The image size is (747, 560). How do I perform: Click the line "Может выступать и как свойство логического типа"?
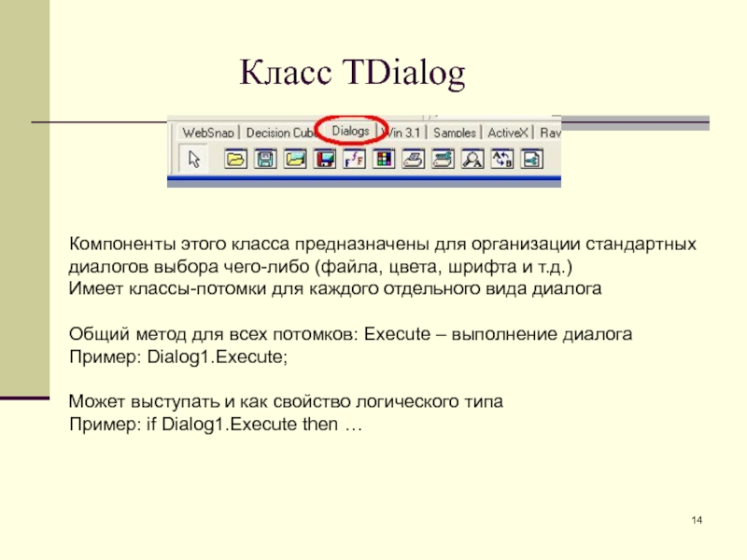[286, 401]
